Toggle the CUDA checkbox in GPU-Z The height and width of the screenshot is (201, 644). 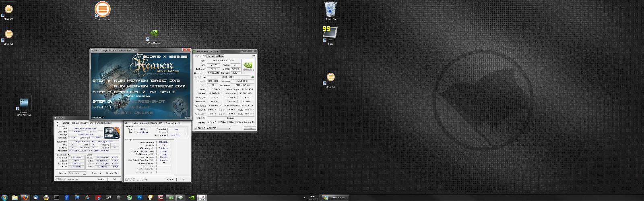click(x=219, y=122)
